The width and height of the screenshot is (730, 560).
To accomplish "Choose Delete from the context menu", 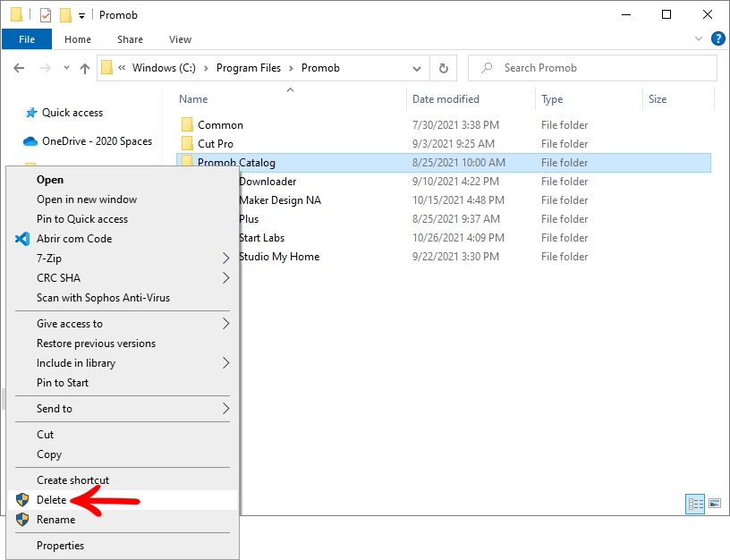I will 123,500.
